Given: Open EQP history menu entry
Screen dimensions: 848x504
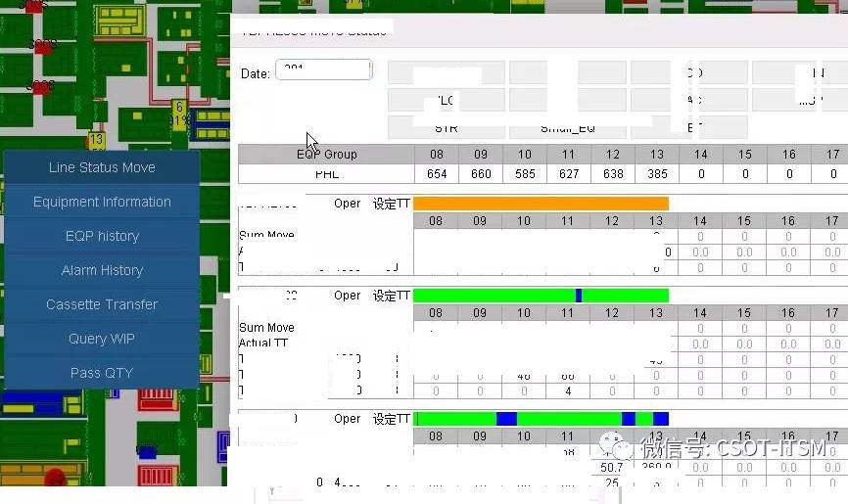Looking at the screenshot, I should click(x=102, y=236).
